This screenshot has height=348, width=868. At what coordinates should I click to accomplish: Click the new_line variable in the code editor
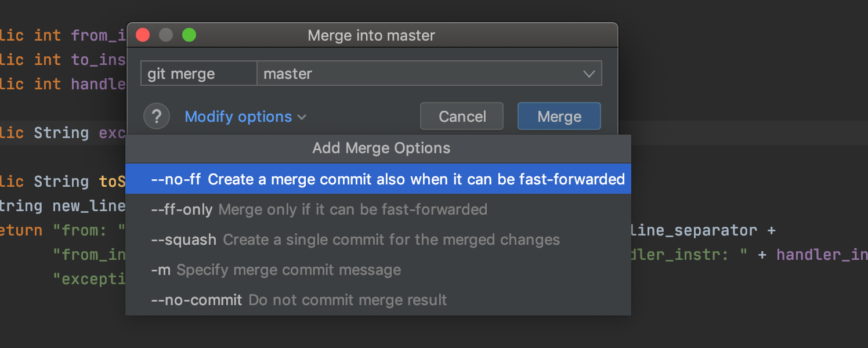89,206
